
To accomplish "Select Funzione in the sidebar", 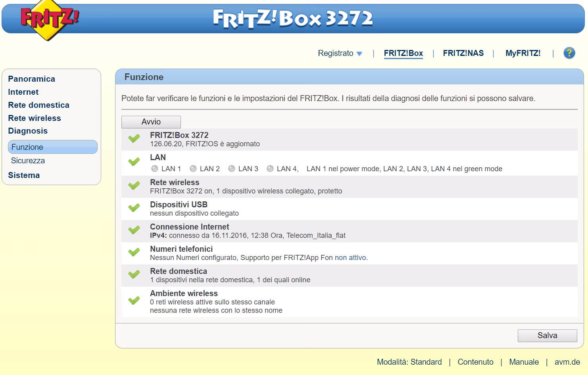I will (x=53, y=147).
